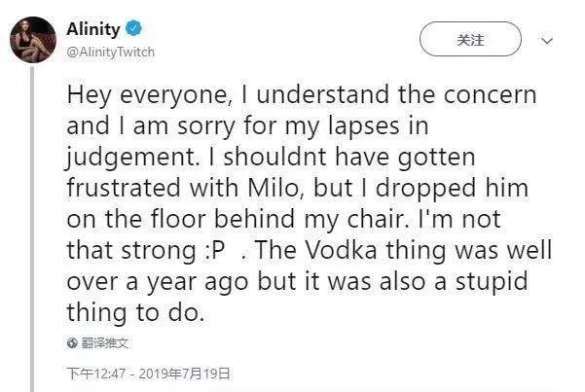This screenshot has width=585, height=392.
Task: Click the globe icon beside 翻译推文
Action: [71, 342]
